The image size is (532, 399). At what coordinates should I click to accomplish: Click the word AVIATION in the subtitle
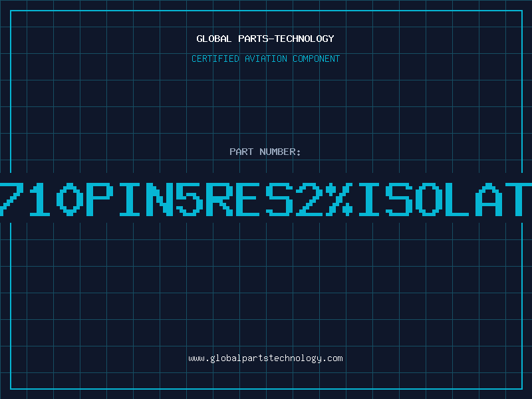pyautogui.click(x=266, y=59)
